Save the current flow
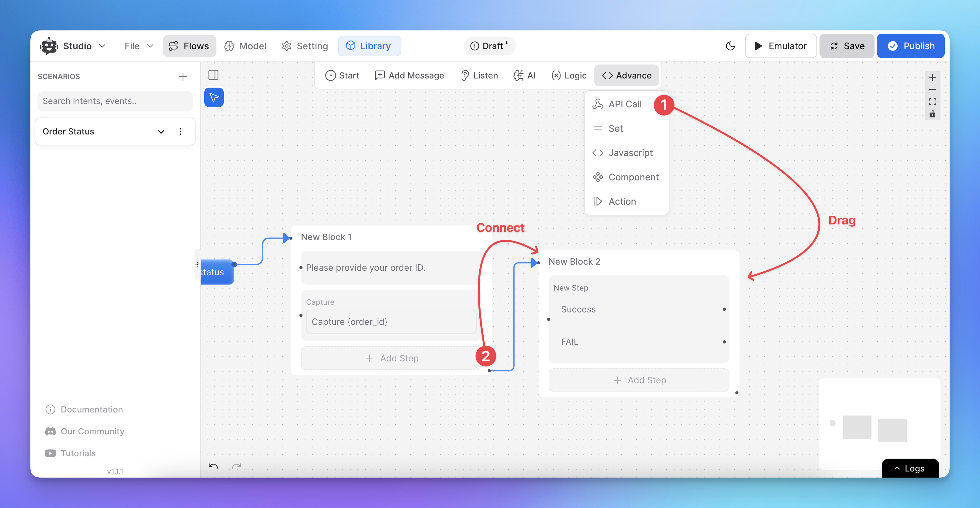The image size is (980, 508). [847, 46]
